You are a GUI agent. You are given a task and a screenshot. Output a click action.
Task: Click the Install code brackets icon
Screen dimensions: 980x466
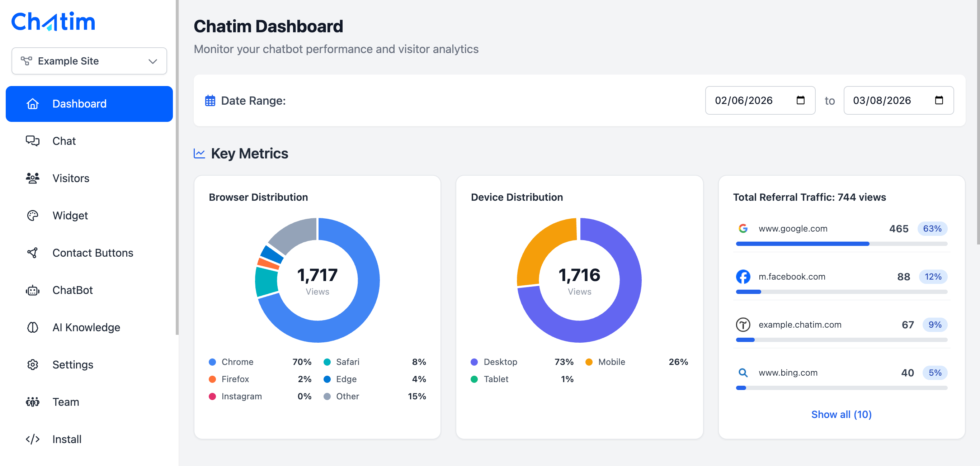coord(32,439)
